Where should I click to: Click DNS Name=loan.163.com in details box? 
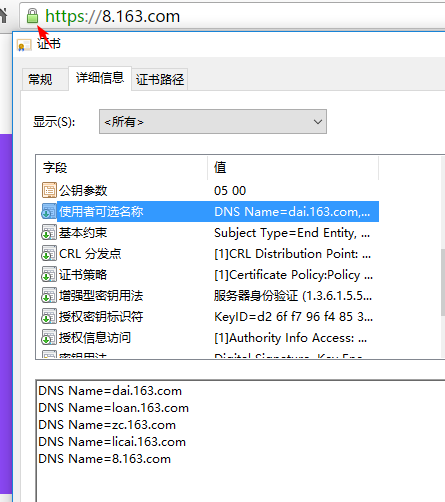click(x=113, y=408)
